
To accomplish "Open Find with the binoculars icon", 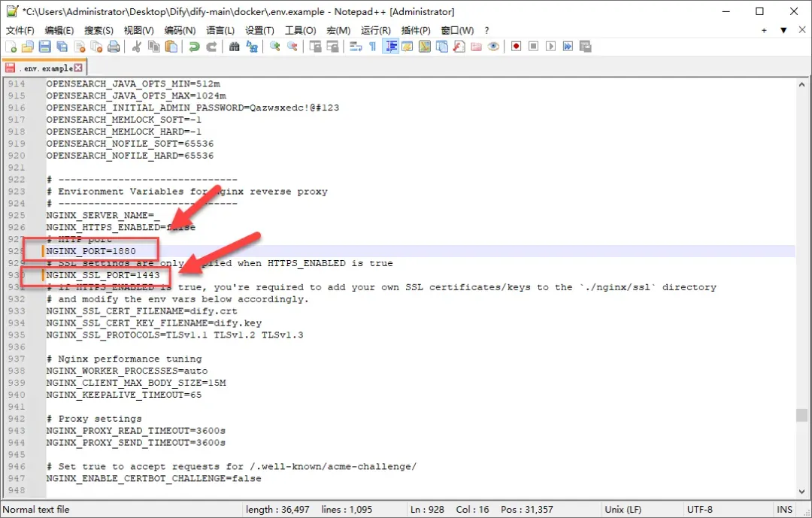I will [234, 47].
